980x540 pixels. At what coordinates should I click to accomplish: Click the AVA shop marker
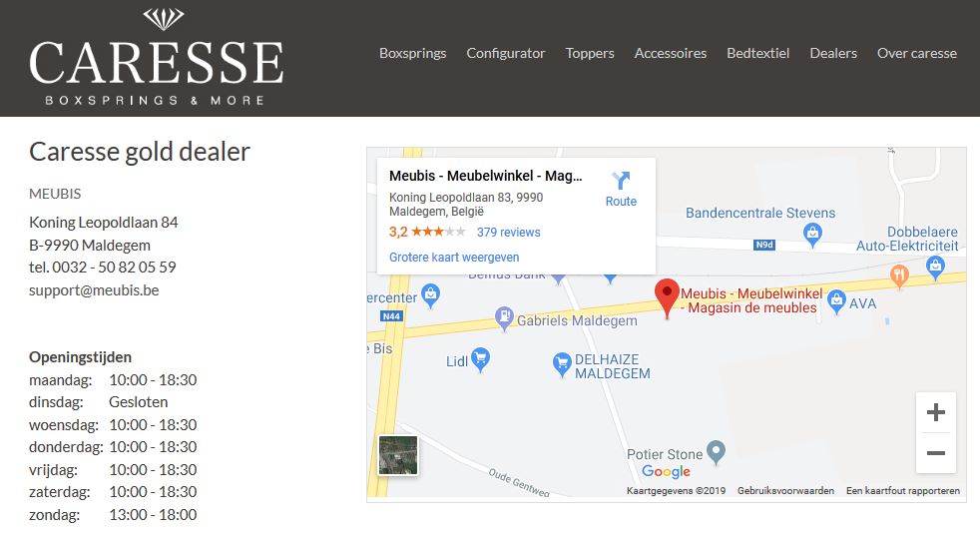pos(836,299)
